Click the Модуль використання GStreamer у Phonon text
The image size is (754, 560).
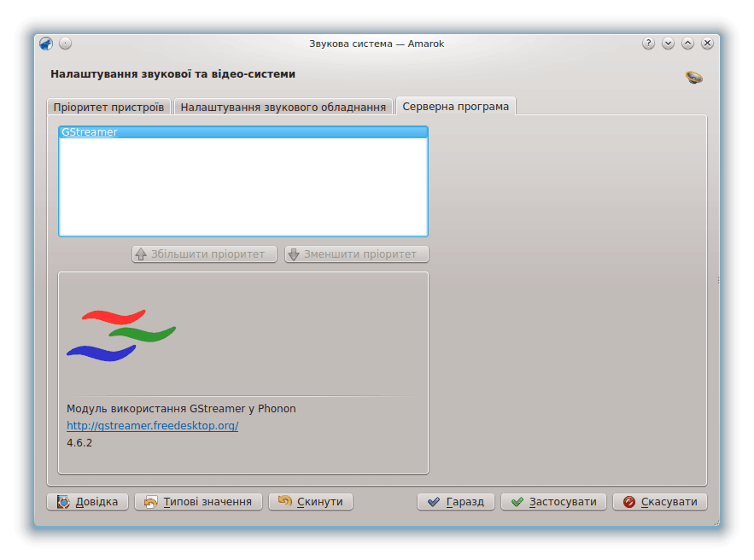[181, 409]
